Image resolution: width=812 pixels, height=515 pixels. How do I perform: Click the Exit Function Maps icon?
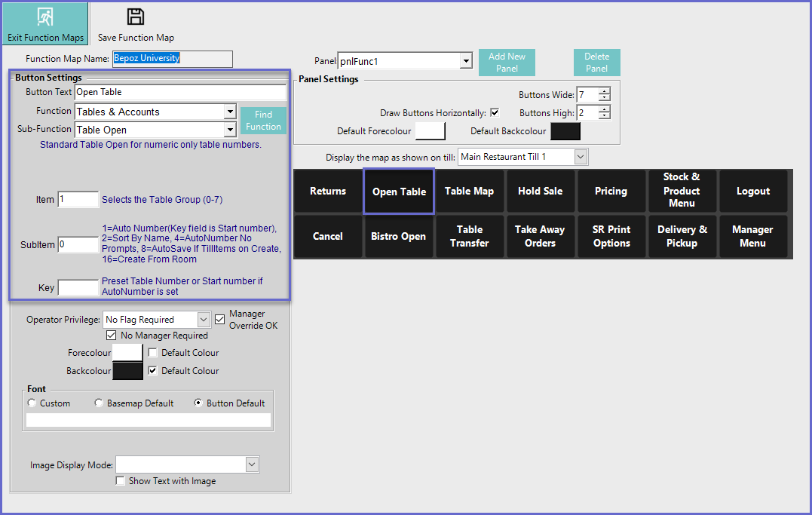(45, 17)
